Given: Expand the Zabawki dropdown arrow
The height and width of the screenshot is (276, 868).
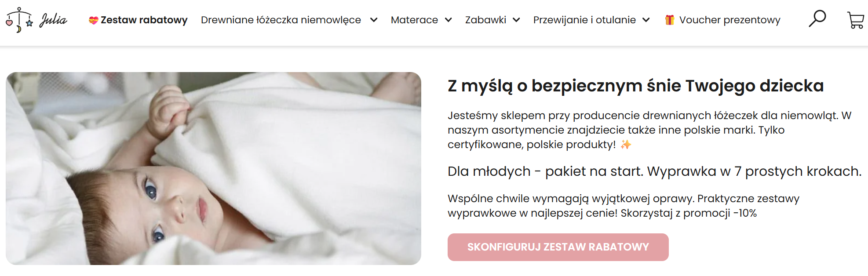Looking at the screenshot, I should click(517, 20).
